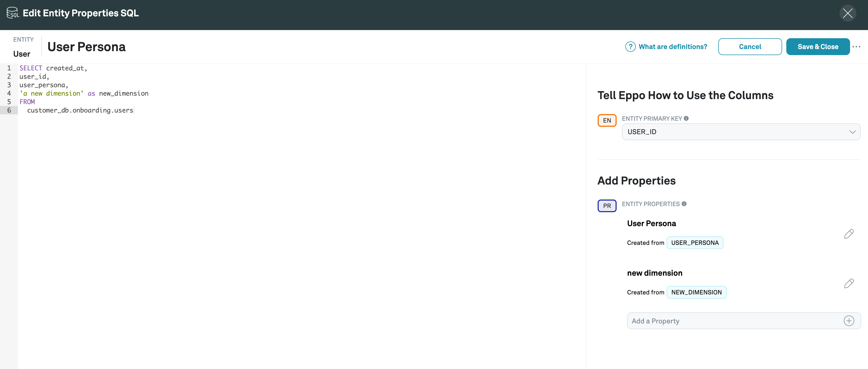Select the PR properties badge

click(x=607, y=206)
